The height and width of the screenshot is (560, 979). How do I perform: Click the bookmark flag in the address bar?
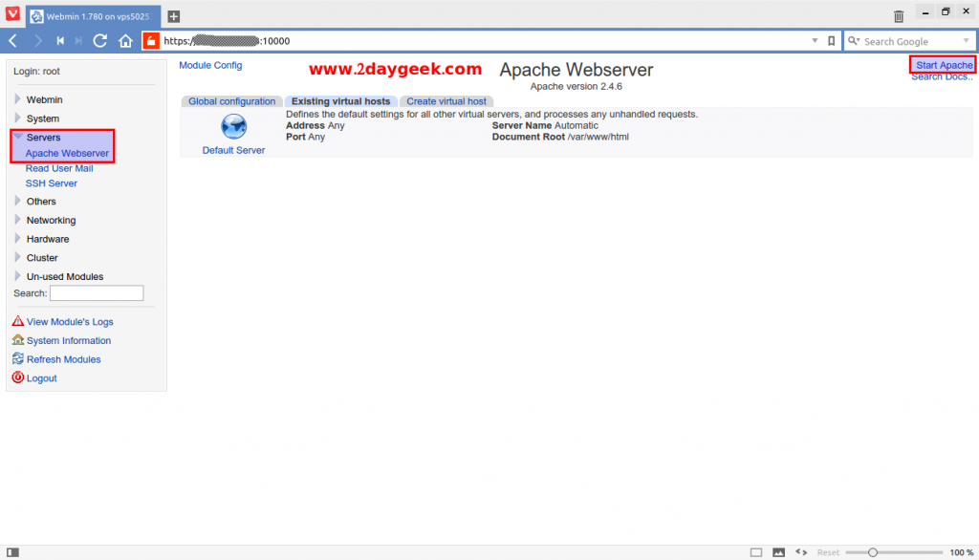click(831, 40)
